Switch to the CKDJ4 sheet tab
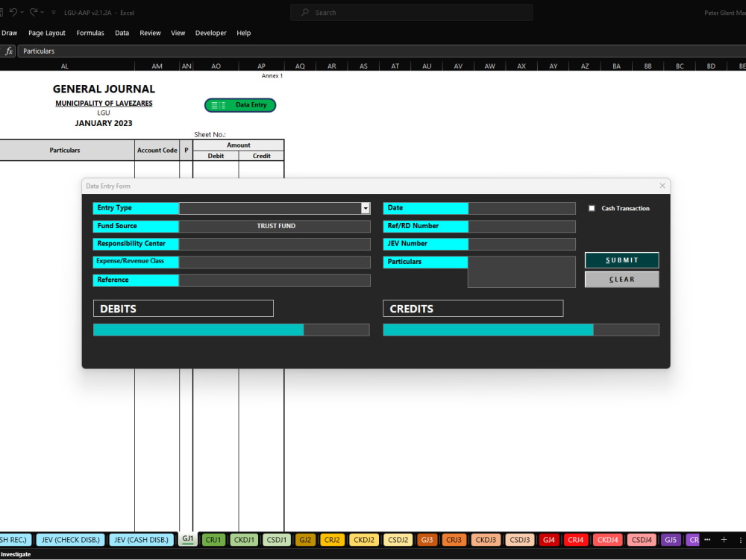Screen dimensions: 746x560 (x=607, y=540)
